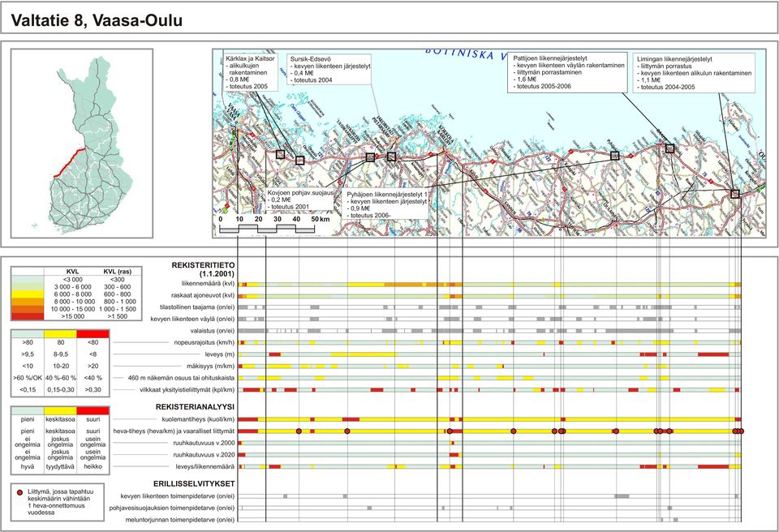The height and width of the screenshot is (532, 779).
Task: Select the "kevyen liikenteen väylä (on/ei)" row label
Action: click(x=192, y=319)
